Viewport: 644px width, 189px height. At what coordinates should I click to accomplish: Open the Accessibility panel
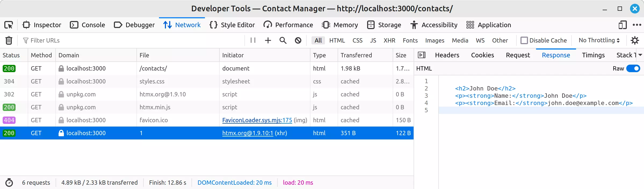click(x=434, y=25)
